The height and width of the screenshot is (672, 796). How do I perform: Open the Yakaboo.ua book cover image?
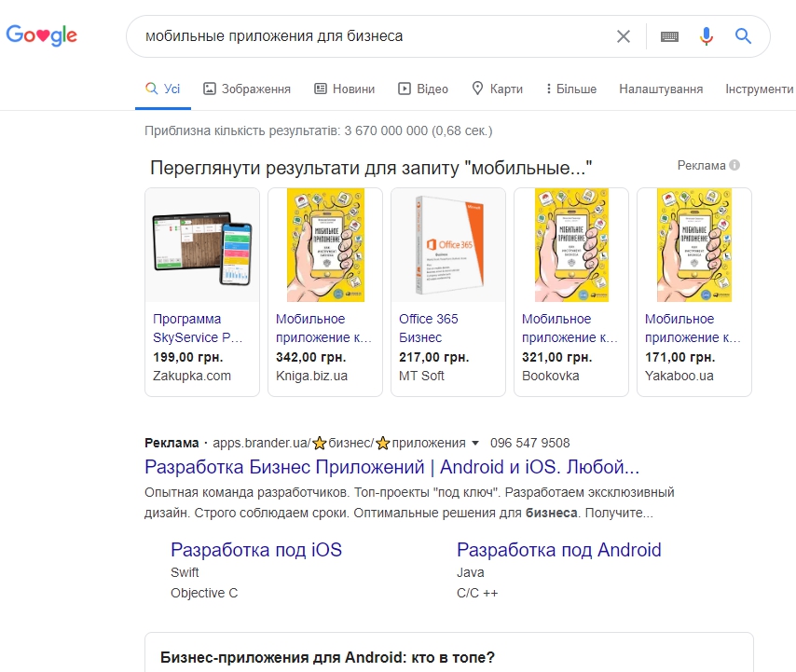point(694,245)
